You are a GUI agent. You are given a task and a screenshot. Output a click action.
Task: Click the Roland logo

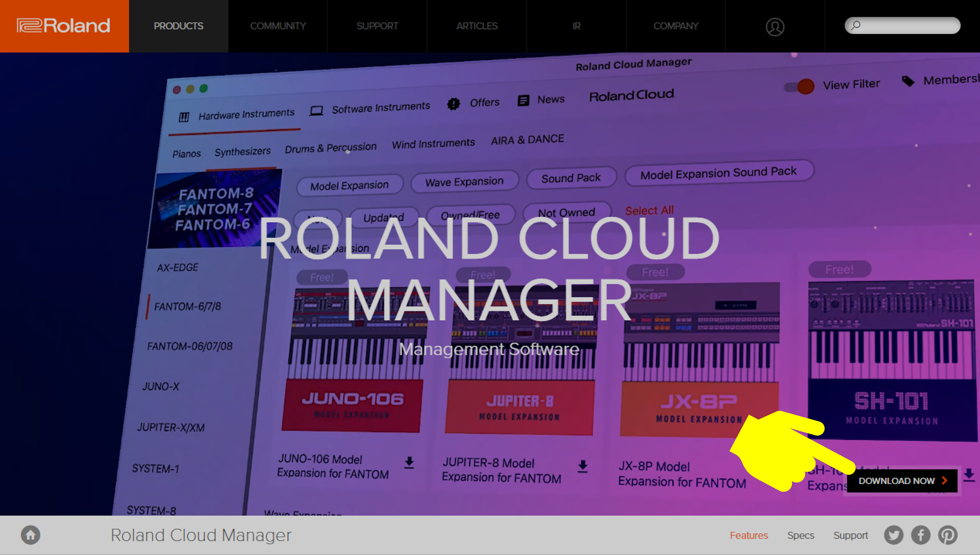click(x=64, y=26)
